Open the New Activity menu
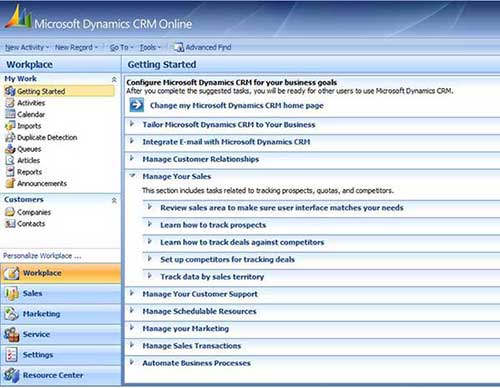The image size is (500, 388). [27, 48]
